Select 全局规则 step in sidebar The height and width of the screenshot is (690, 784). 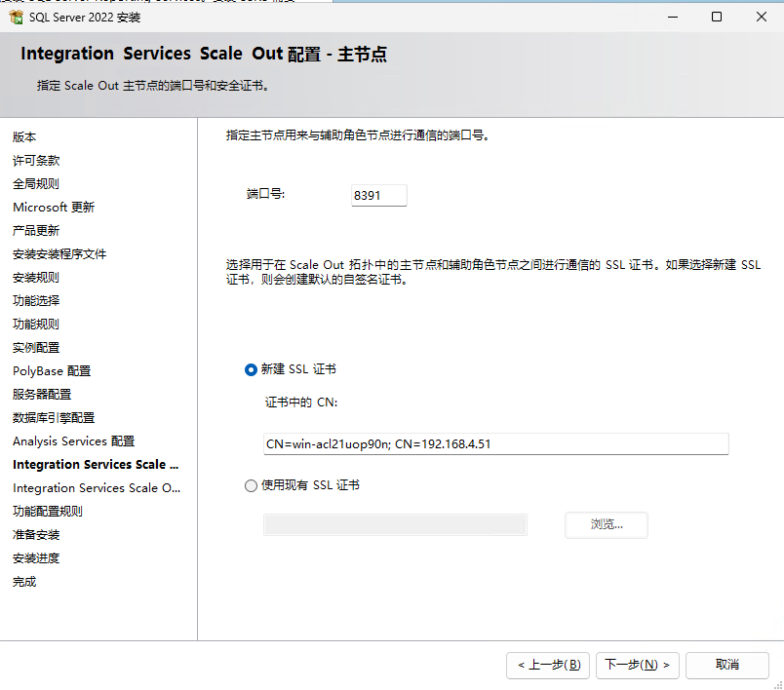[36, 184]
